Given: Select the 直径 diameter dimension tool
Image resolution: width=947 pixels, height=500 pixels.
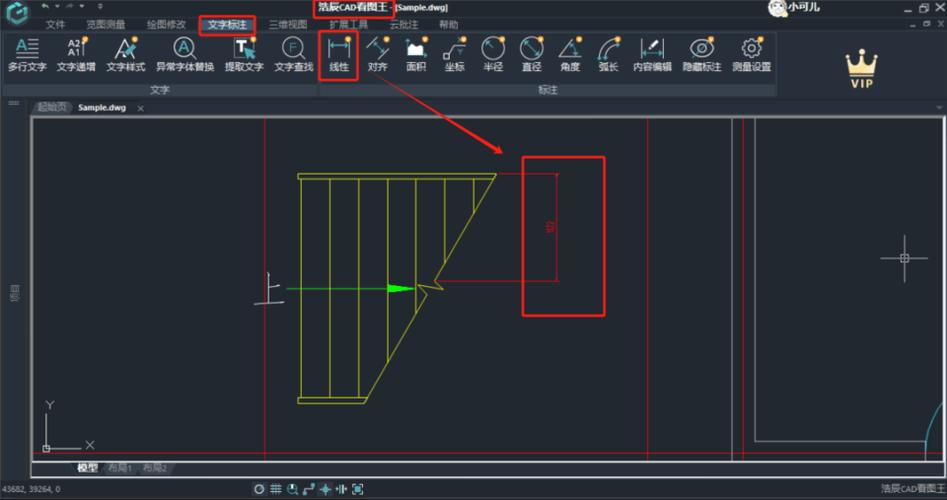Looking at the screenshot, I should point(531,56).
